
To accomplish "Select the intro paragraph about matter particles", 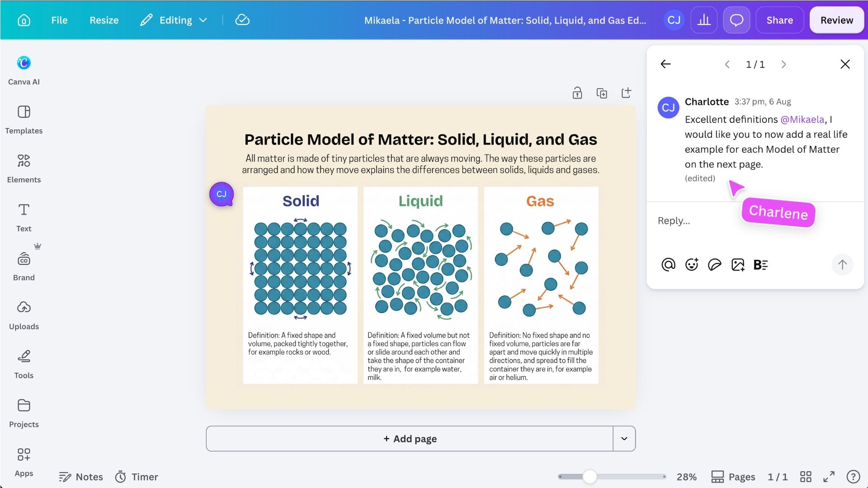I will [x=420, y=164].
